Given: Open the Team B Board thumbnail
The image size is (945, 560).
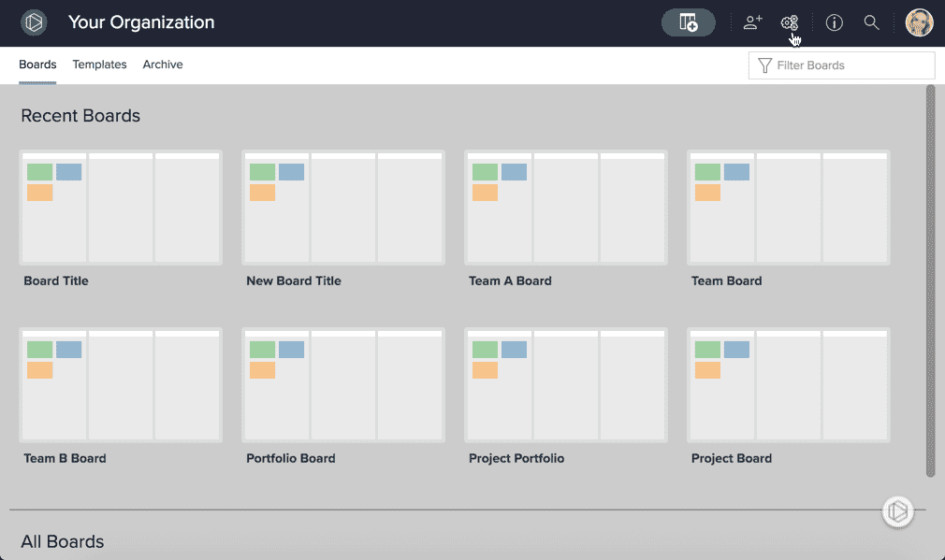Looking at the screenshot, I should 121,385.
